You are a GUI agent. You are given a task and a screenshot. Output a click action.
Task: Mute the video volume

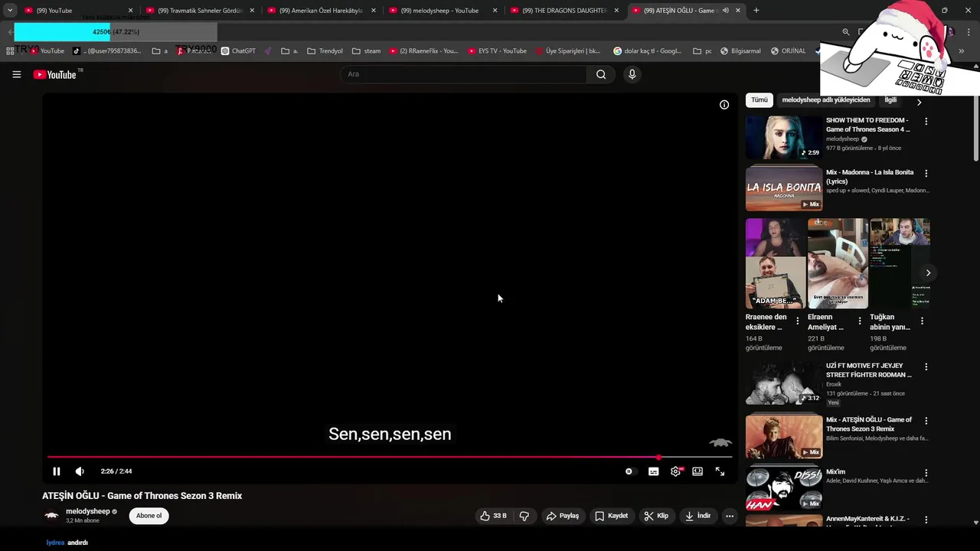80,471
